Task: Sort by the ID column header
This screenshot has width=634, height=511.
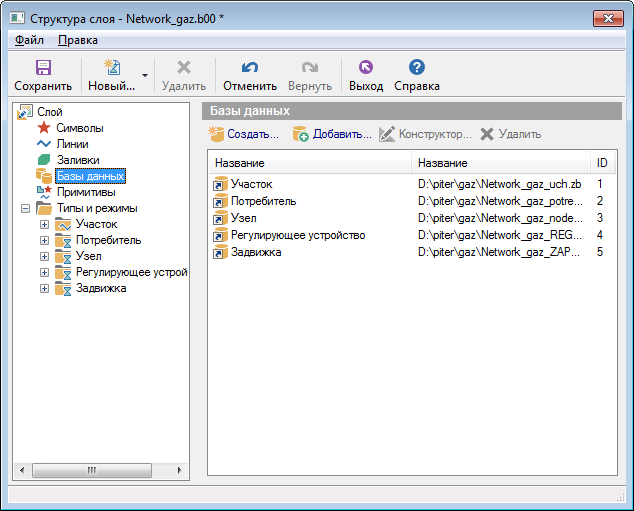Action: tap(602, 163)
